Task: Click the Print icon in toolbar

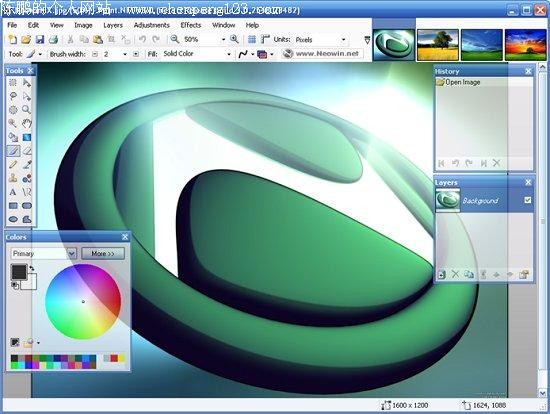Action: 53,39
